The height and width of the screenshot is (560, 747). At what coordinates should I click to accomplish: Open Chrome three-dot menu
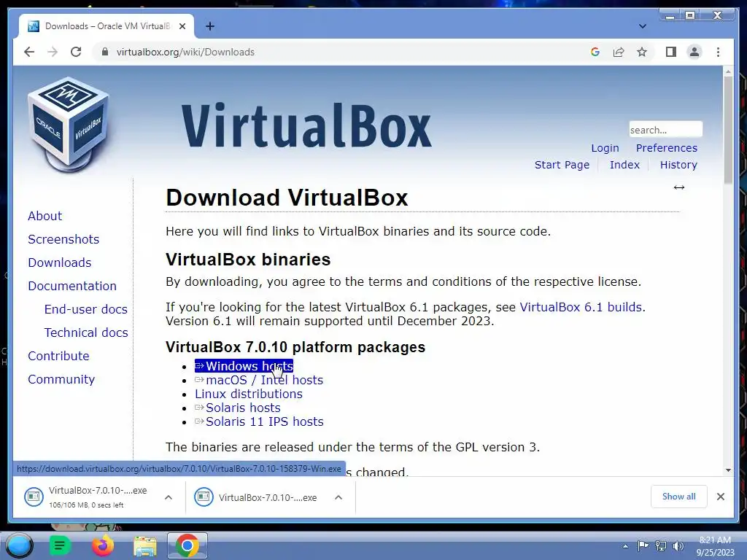(718, 52)
